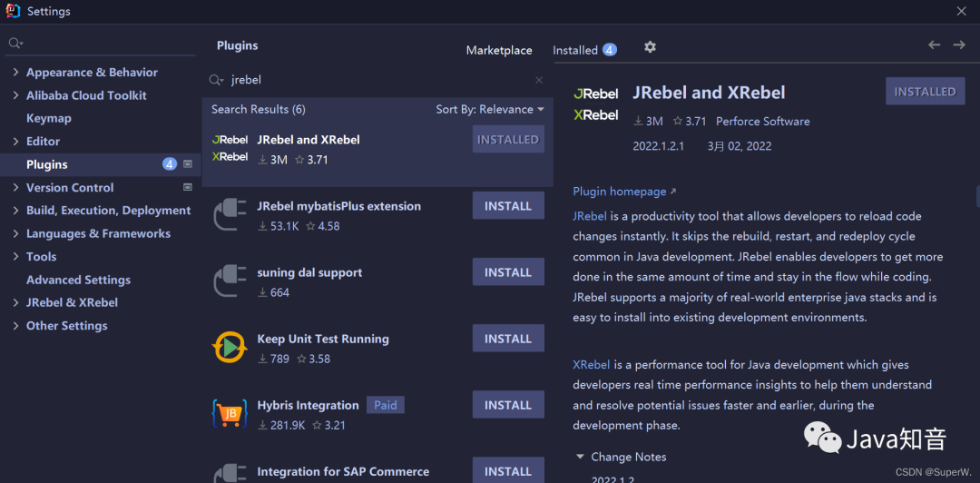Click INSTALLED button in JRebel result row
This screenshot has width=980, height=483.
pos(508,140)
